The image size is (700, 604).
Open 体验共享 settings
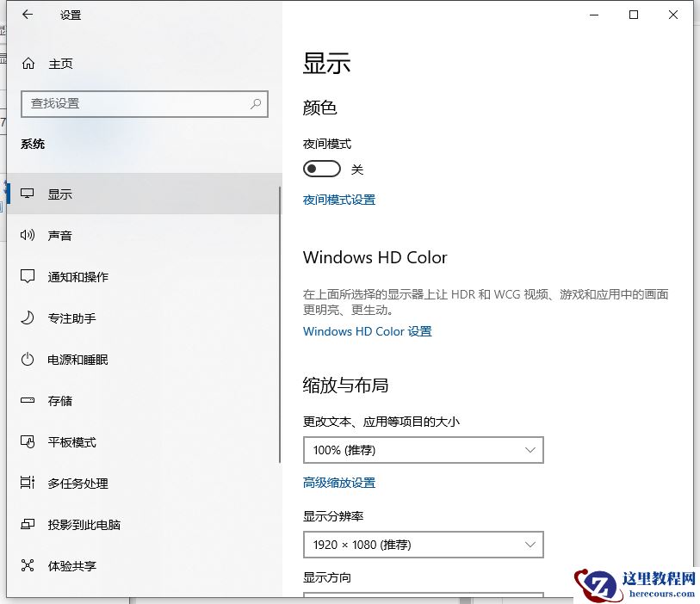point(70,566)
